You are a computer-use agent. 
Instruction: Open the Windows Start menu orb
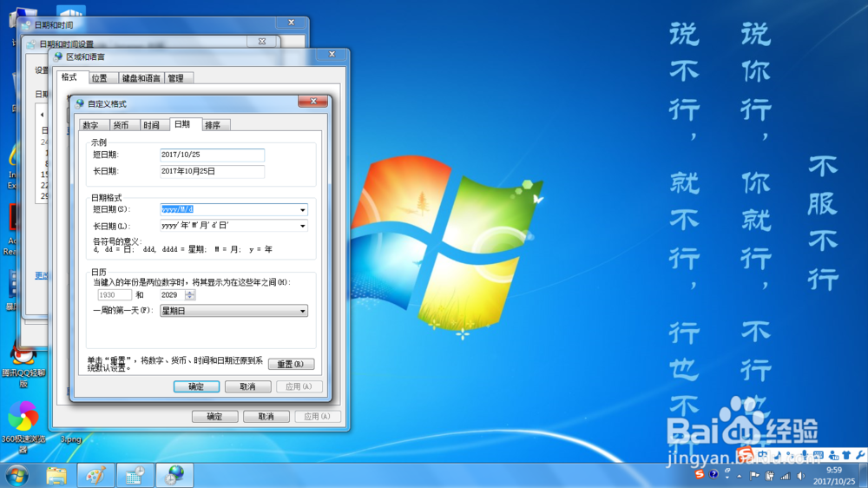tap(16, 476)
